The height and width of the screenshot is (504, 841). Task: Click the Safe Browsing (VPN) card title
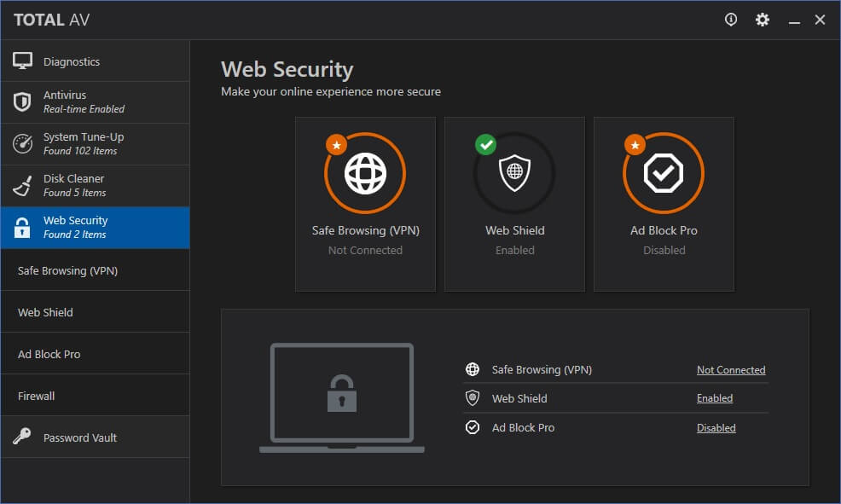tap(365, 230)
